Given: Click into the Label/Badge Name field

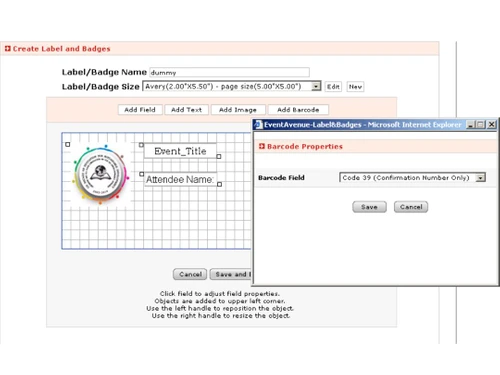Looking at the screenshot, I should 229,72.
